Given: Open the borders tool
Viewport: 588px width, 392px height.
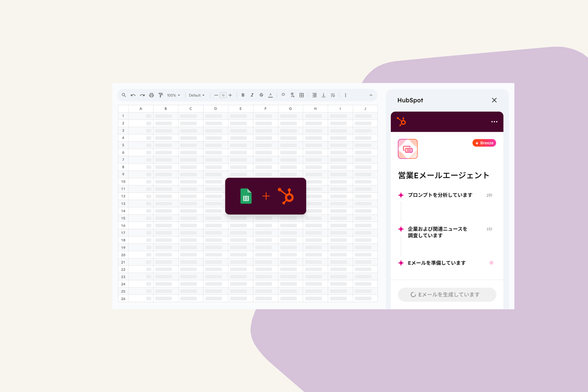Looking at the screenshot, I should coord(301,95).
